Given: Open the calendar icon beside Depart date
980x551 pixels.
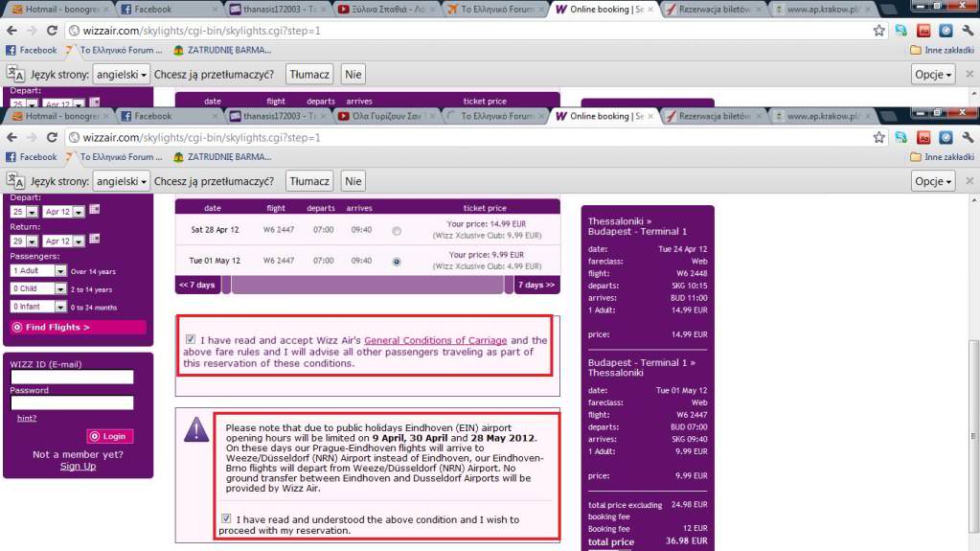Looking at the screenshot, I should 95,210.
